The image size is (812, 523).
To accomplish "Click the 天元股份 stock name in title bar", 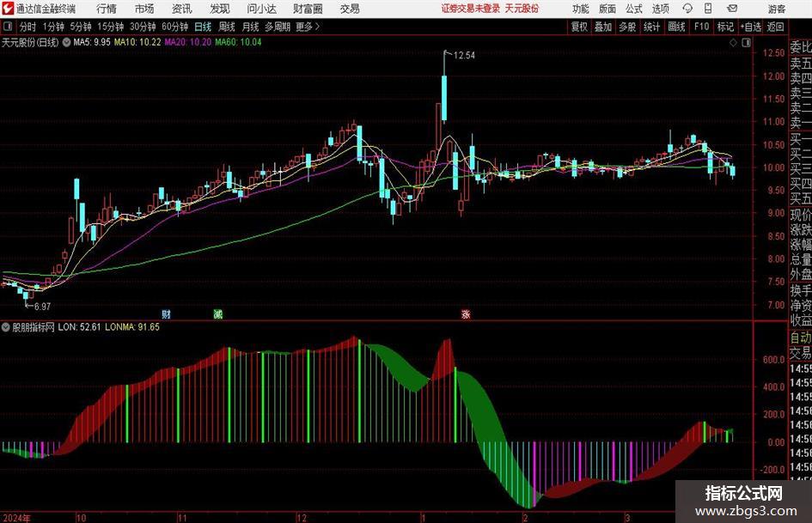I will coord(522,9).
